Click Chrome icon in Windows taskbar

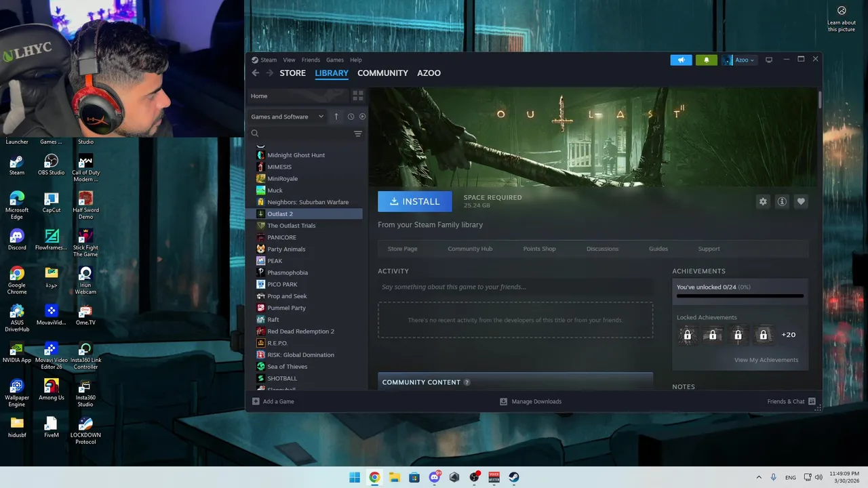374,477
